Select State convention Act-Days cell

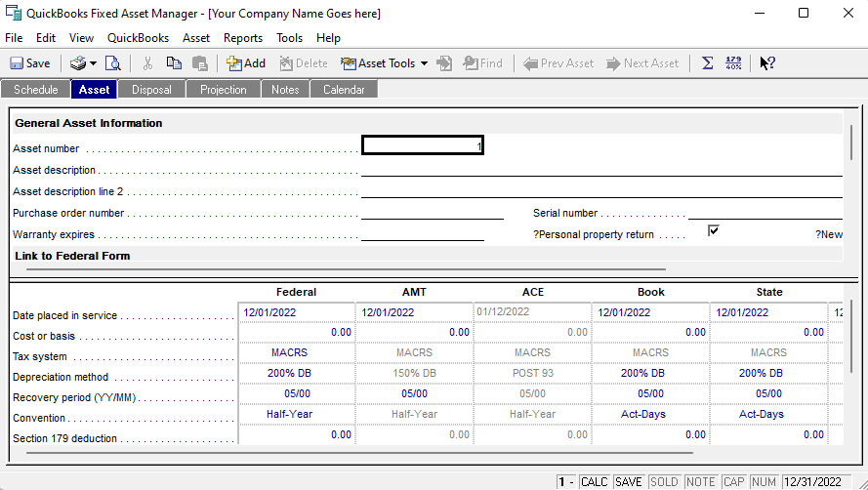pos(769,414)
